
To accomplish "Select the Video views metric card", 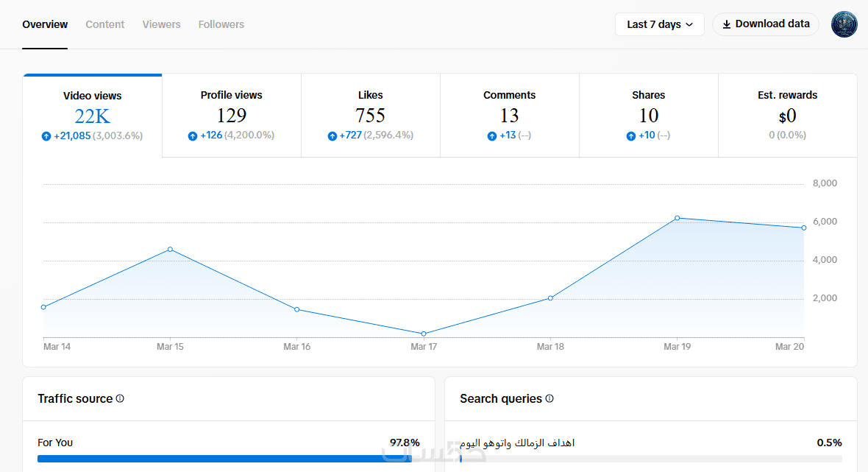I will (x=93, y=116).
